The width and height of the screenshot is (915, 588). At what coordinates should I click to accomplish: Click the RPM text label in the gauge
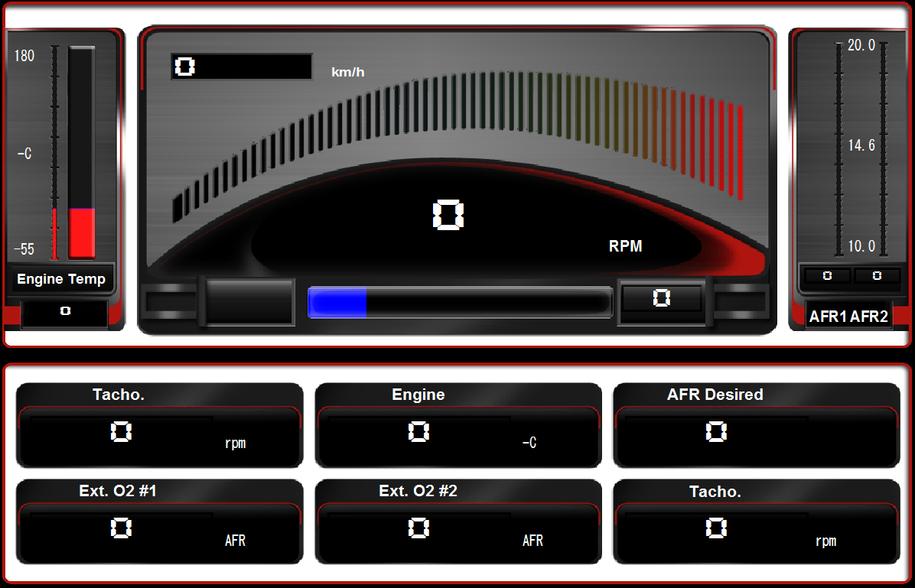point(625,246)
